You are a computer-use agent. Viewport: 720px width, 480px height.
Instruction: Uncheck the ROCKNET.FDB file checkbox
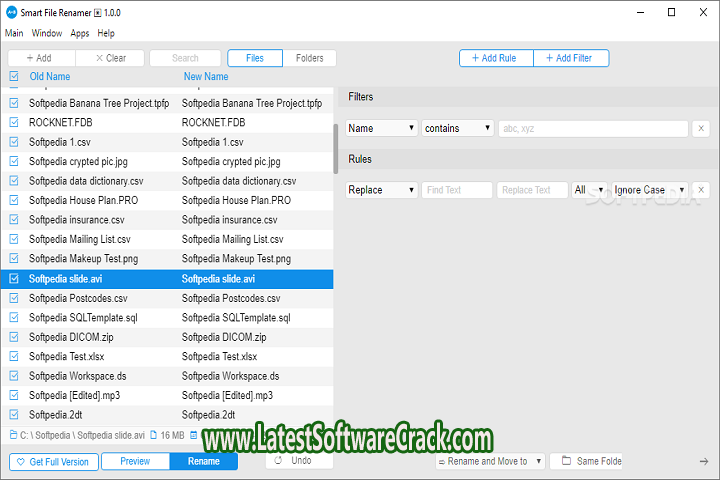click(14, 122)
